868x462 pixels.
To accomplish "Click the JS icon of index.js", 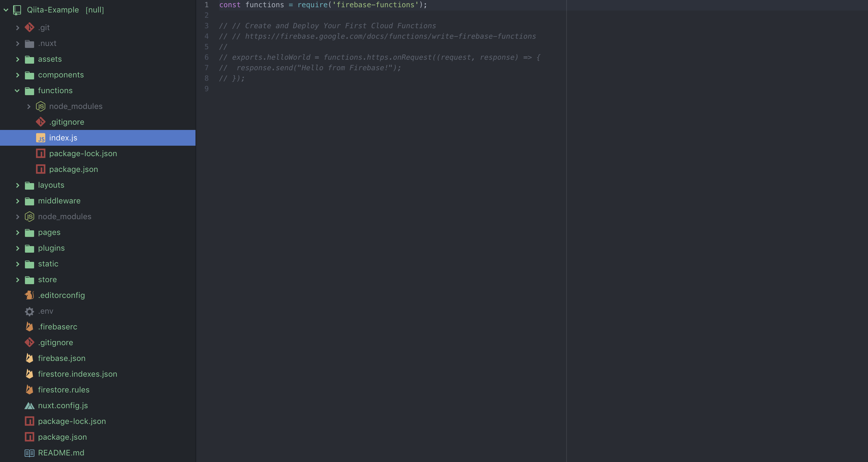I will click(40, 138).
